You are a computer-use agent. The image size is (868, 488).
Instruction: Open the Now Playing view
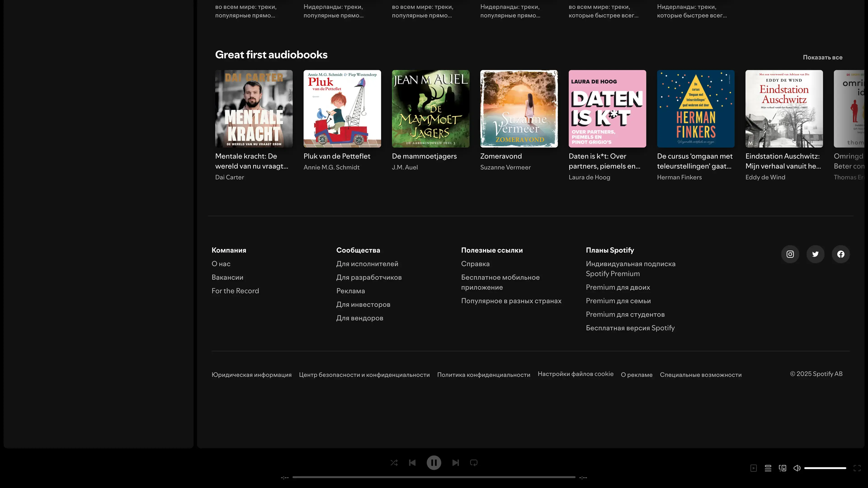tap(754, 468)
